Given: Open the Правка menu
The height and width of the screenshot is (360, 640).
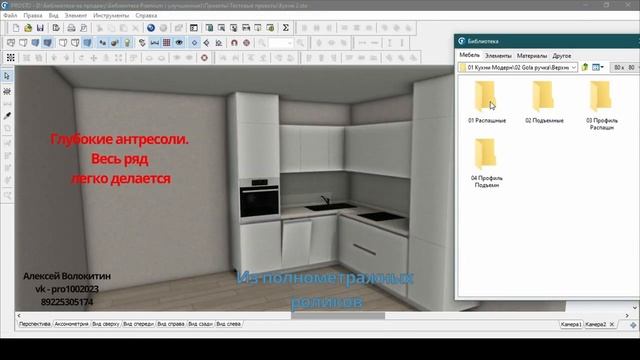Looking at the screenshot, I should pyautogui.click(x=33, y=16).
